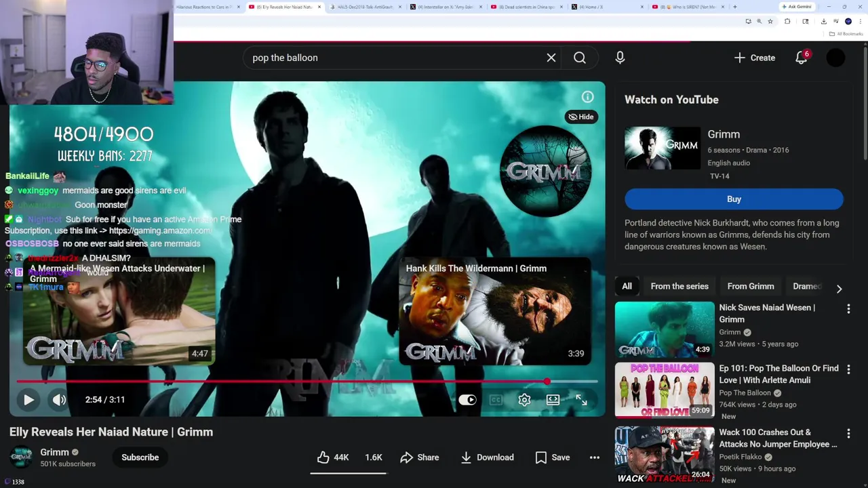Viewport: 868px width, 488px height.
Task: Switch to the Interstellar on X tab
Action: [444, 7]
